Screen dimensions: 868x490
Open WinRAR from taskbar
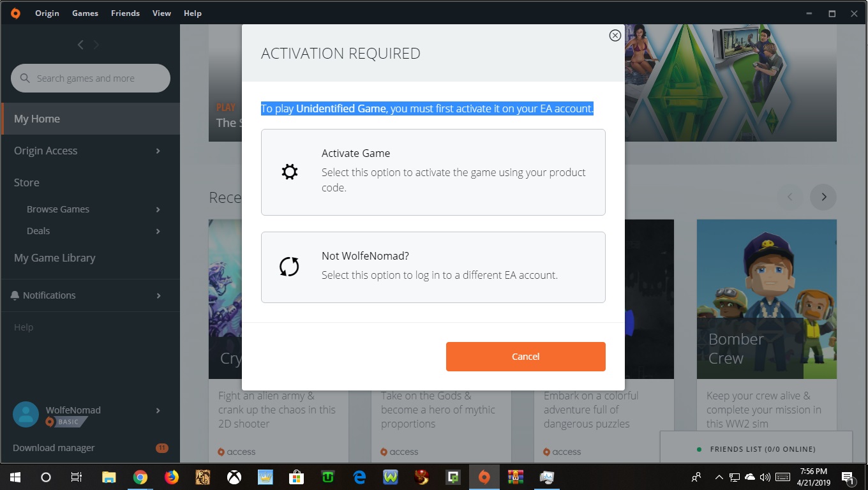pyautogui.click(x=516, y=477)
